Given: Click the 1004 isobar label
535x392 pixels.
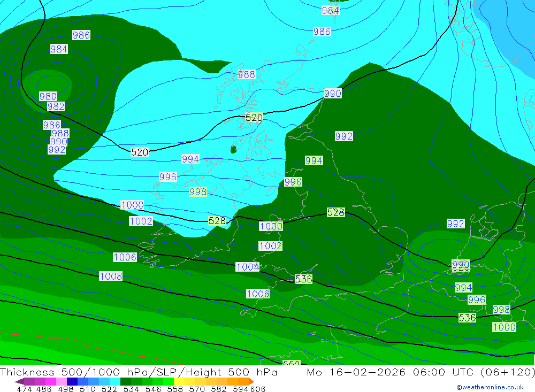Looking at the screenshot, I should [247, 267].
